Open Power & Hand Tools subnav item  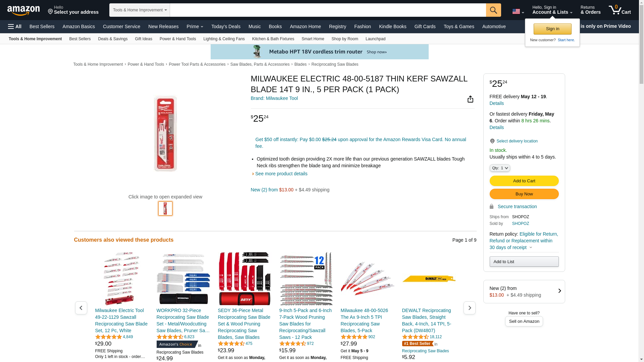[x=178, y=39]
